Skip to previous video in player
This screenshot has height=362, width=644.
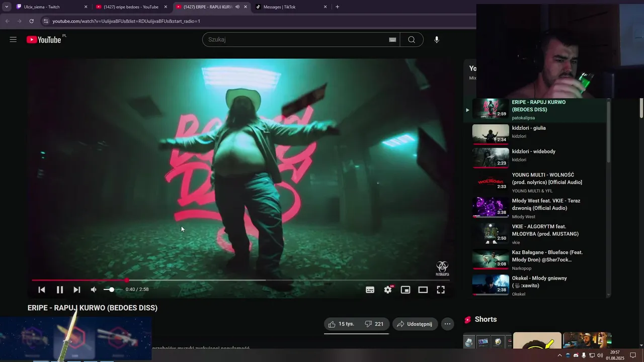[42, 290]
